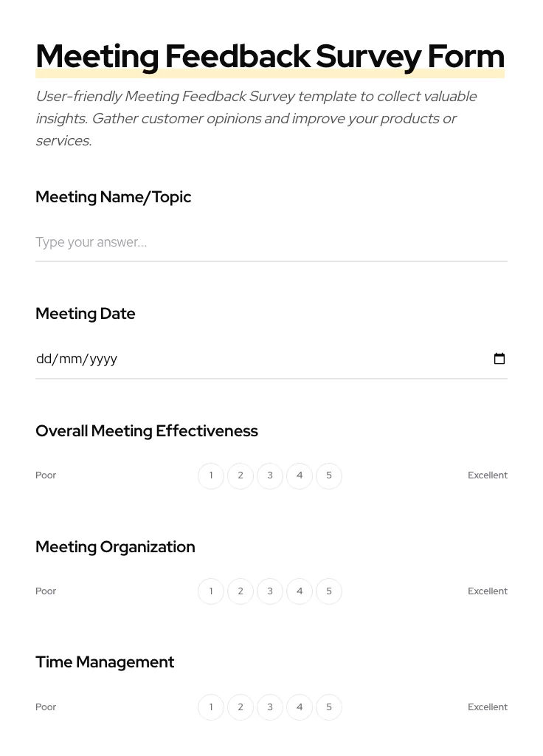Click the Meeting Feedback Survey Form title
The height and width of the screenshot is (756, 543).
point(270,55)
